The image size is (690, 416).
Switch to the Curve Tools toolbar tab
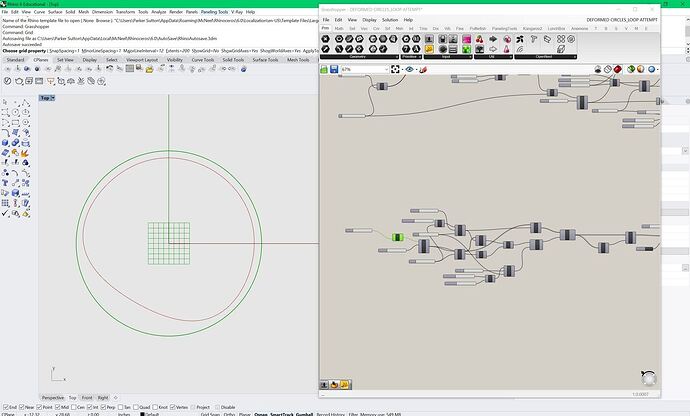click(204, 60)
